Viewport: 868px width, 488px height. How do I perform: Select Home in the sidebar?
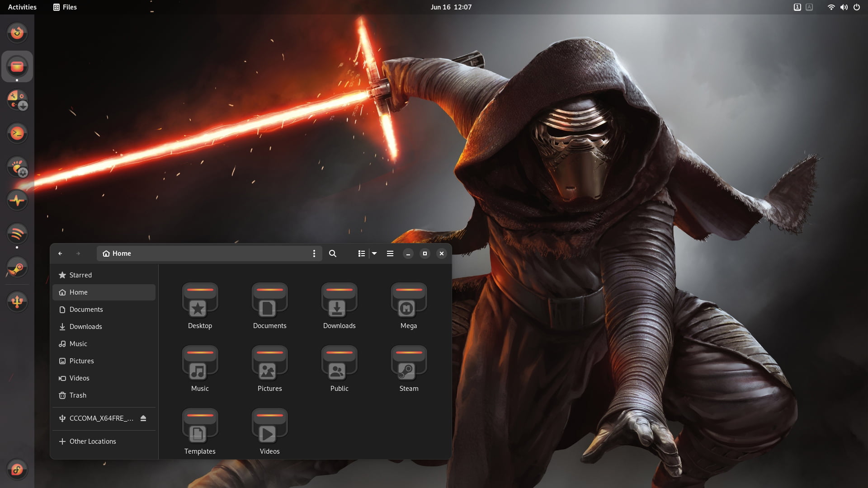(104, 292)
